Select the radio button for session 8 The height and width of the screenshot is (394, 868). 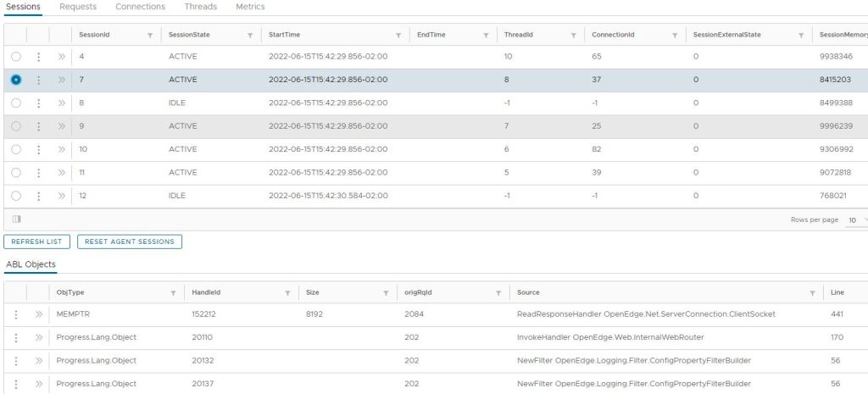[16, 103]
